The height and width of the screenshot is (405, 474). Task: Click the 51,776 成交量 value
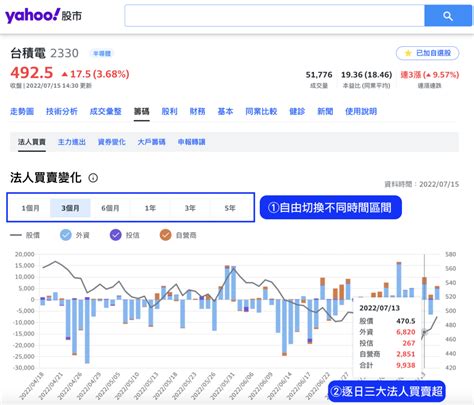319,75
